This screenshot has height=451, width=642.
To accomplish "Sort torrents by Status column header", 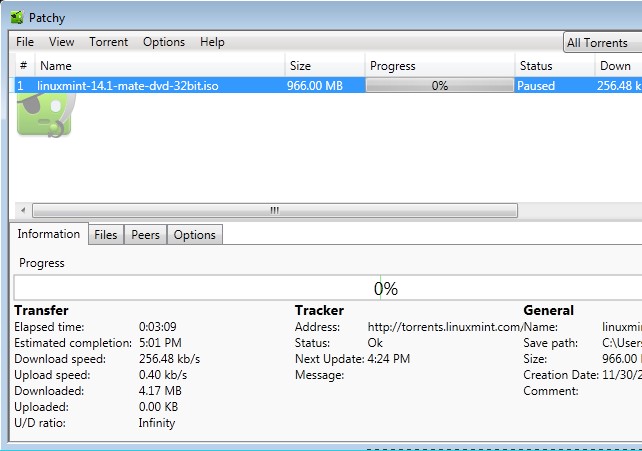I will coord(555,65).
